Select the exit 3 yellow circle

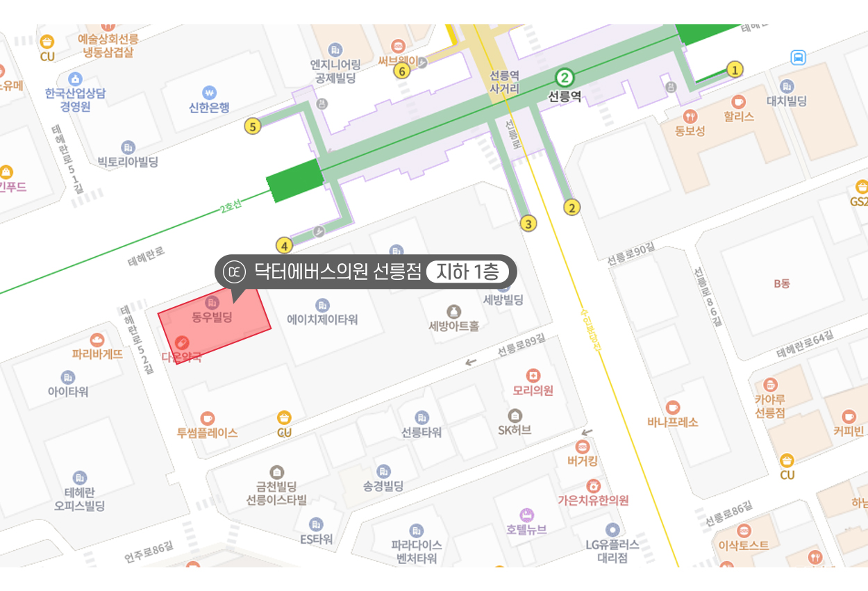pyautogui.click(x=528, y=224)
